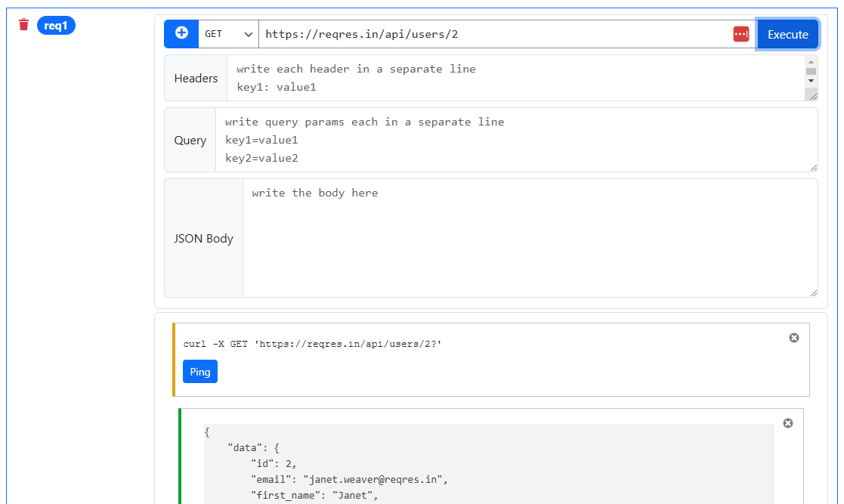Image resolution: width=844 pixels, height=504 pixels.
Task: Click the "data": { response line
Action: coord(254,447)
